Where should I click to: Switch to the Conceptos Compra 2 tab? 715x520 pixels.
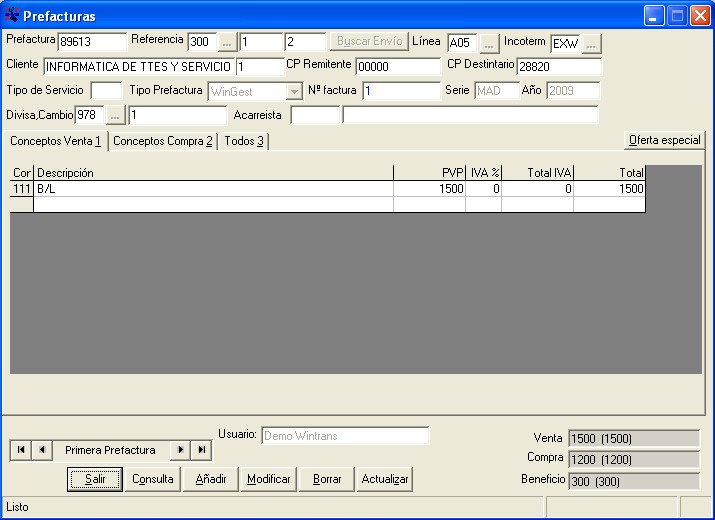[163, 141]
